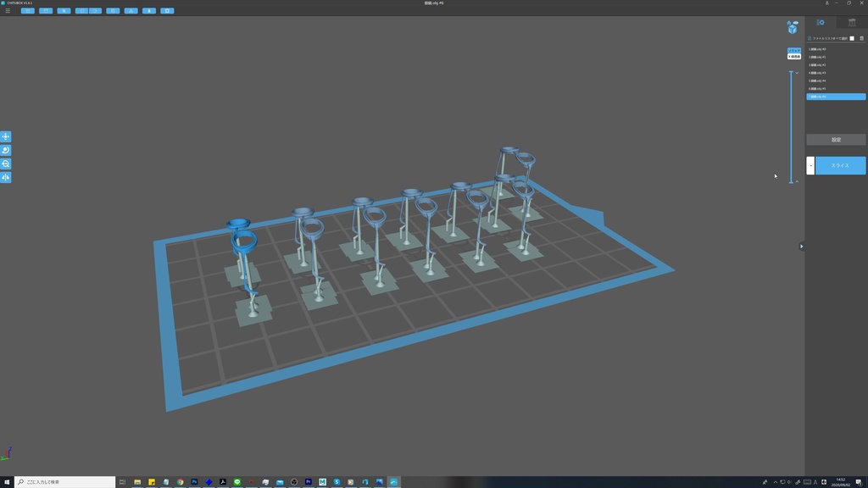
Task: Click the Open File toolbar button
Action: pyautogui.click(x=28, y=10)
